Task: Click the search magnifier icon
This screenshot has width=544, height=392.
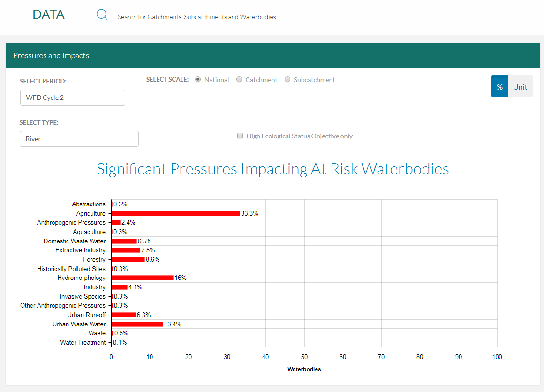Action: [102, 15]
